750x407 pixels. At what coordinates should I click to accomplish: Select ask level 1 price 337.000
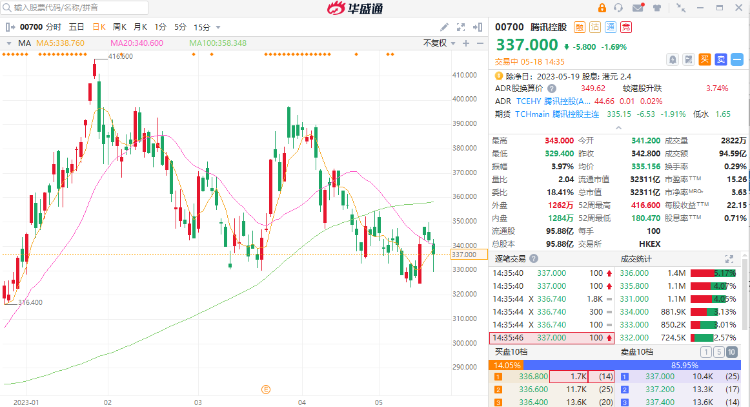pyautogui.click(x=660, y=376)
